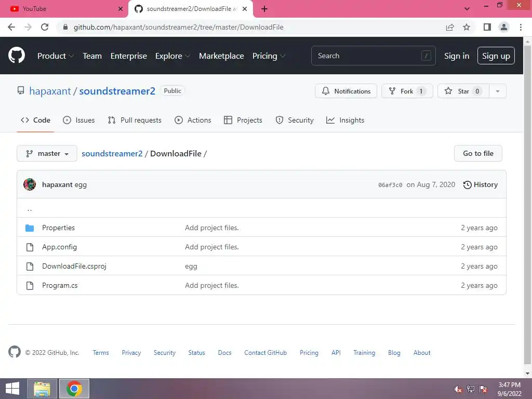Go to soundstreamer2 root in breadcrumb
The image size is (532, 399).
pos(112,153)
